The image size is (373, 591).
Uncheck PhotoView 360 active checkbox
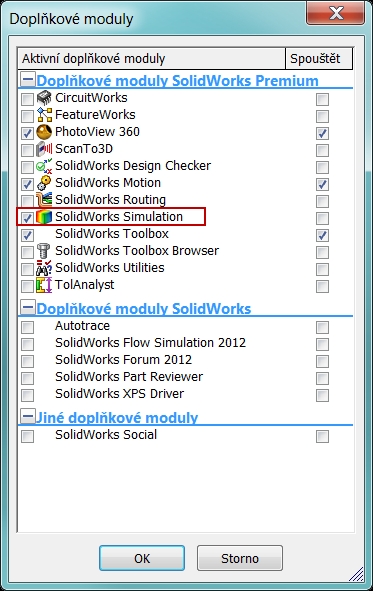click(x=27, y=133)
